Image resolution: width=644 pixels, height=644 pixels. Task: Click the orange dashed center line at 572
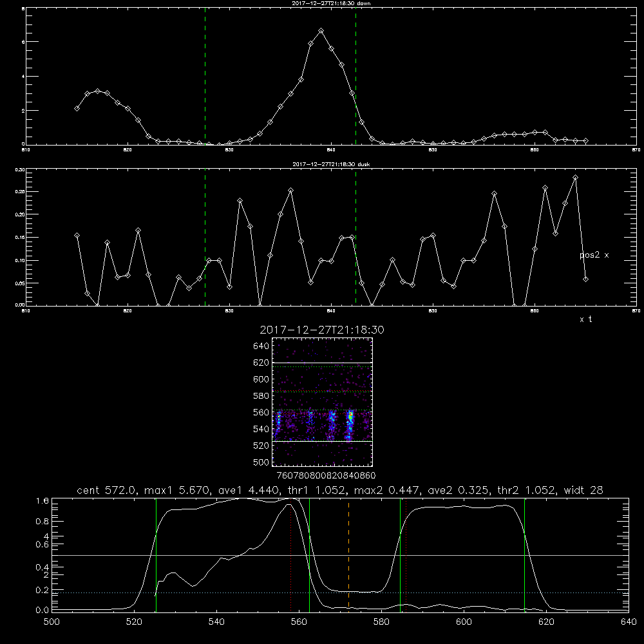tap(348, 554)
